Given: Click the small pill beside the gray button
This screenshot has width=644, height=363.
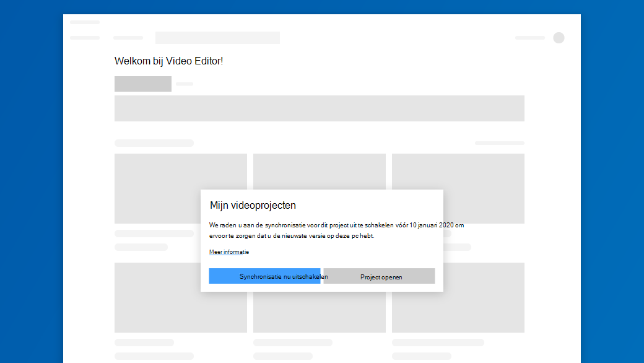Looking at the screenshot, I should pyautogui.click(x=185, y=84).
